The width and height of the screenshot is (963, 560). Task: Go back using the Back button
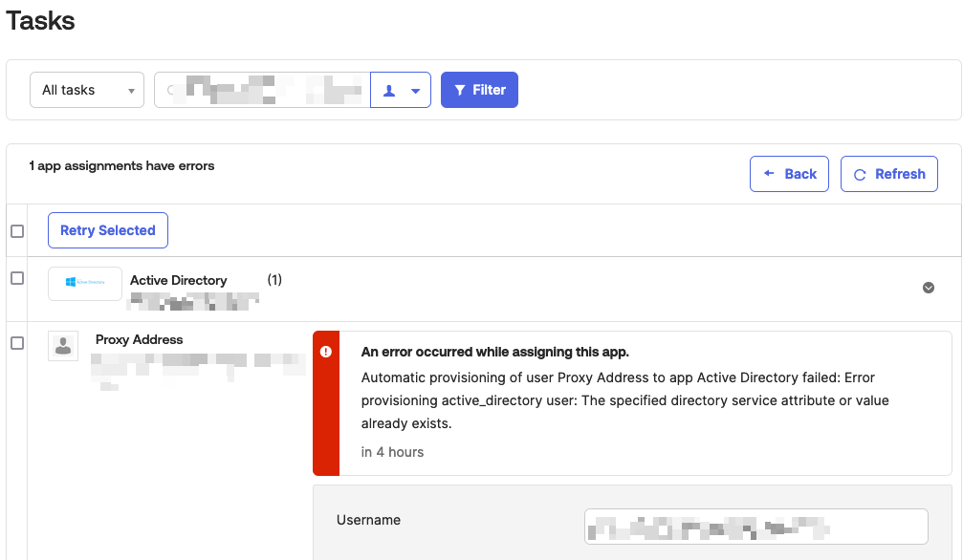[x=789, y=174]
